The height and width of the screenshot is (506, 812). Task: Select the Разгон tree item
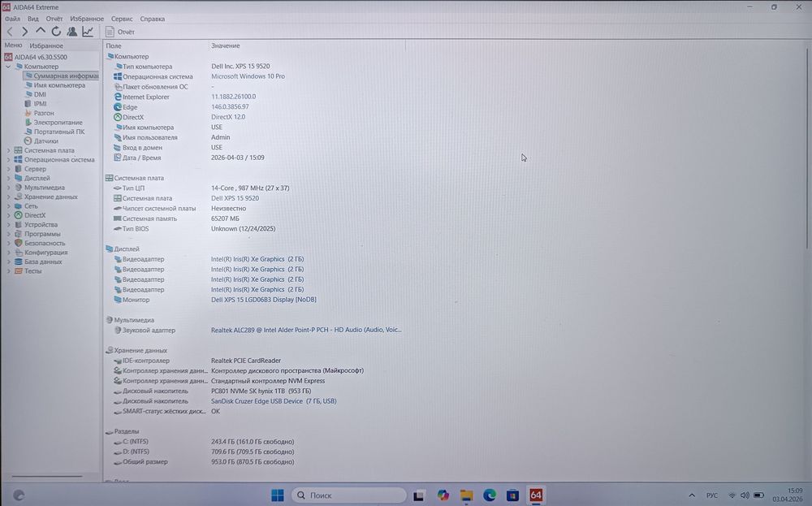click(39, 113)
